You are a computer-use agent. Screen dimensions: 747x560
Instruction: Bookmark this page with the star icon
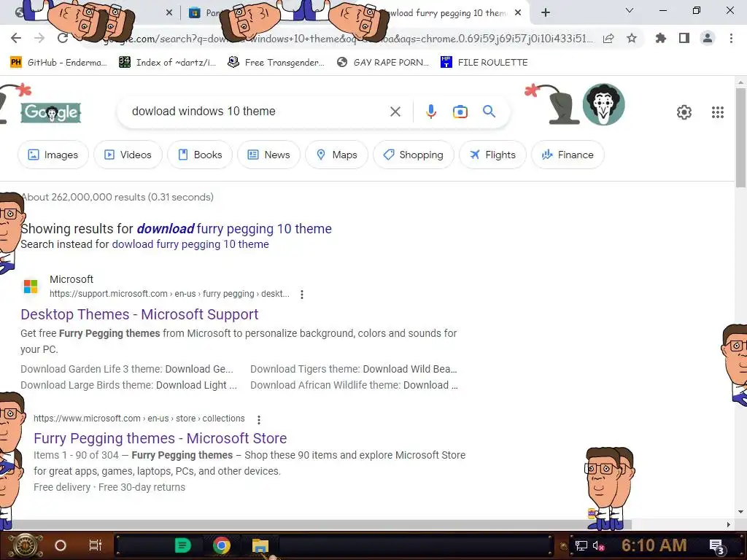pos(632,38)
